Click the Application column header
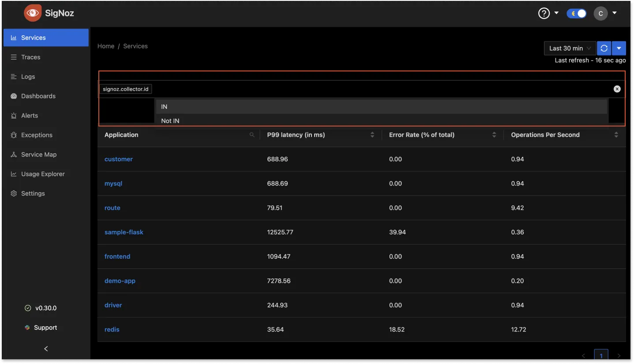 [x=121, y=135]
